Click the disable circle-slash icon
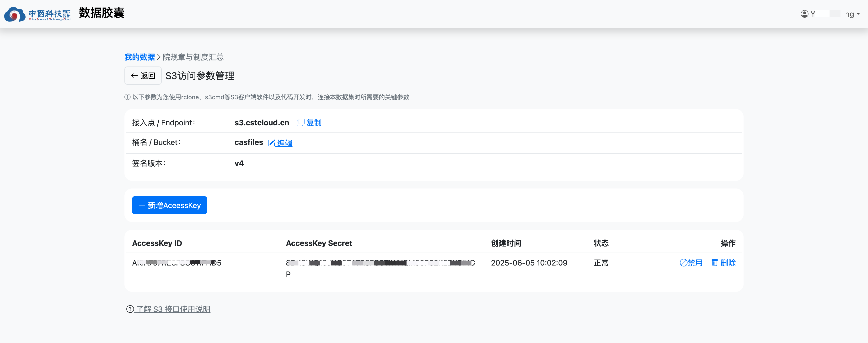Image resolution: width=868 pixels, height=343 pixels. [x=683, y=263]
